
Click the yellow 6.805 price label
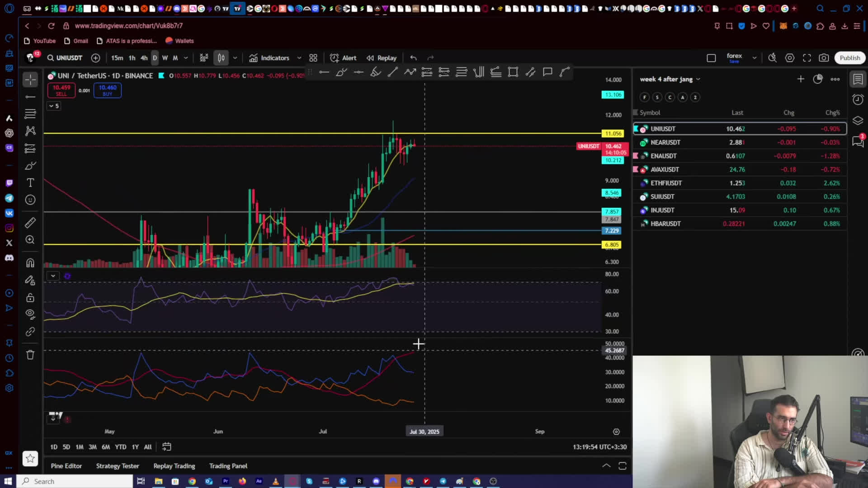click(x=612, y=244)
